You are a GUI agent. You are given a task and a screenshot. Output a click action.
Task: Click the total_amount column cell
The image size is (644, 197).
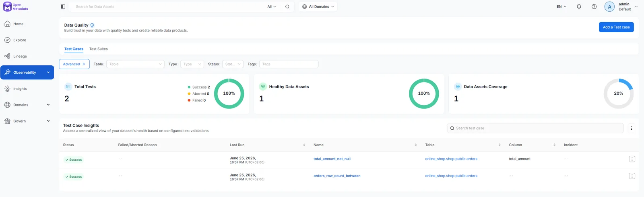(x=520, y=159)
